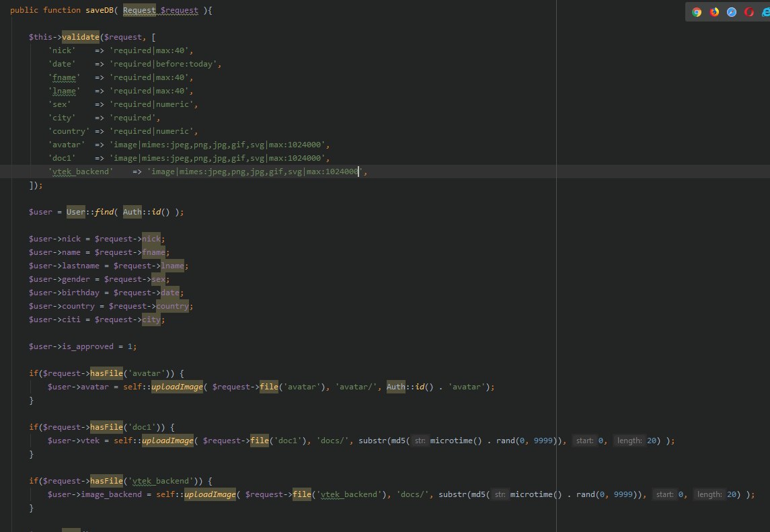The width and height of the screenshot is (770, 532).
Task: Click the highlighted $request->fname property
Action: click(154, 252)
